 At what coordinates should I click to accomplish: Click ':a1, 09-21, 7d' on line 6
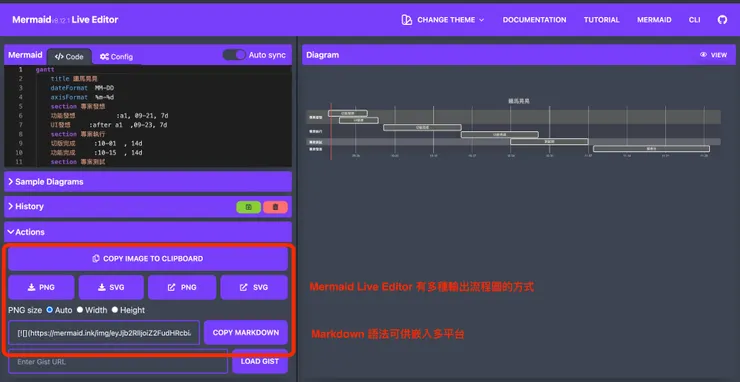[142, 116]
